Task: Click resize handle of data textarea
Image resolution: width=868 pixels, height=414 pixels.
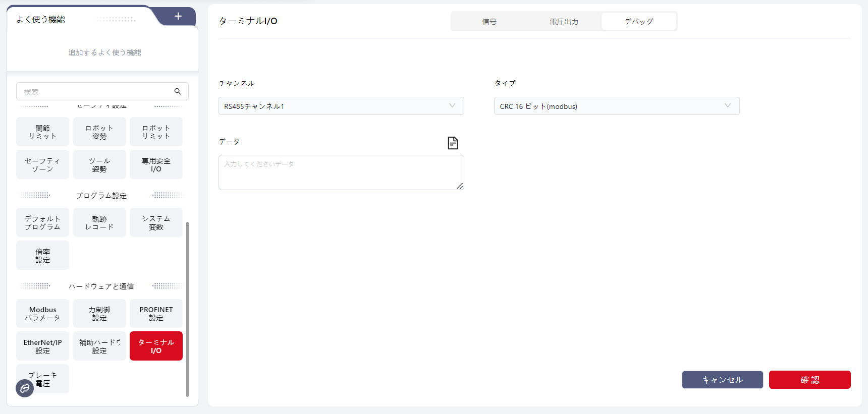Action: click(460, 186)
